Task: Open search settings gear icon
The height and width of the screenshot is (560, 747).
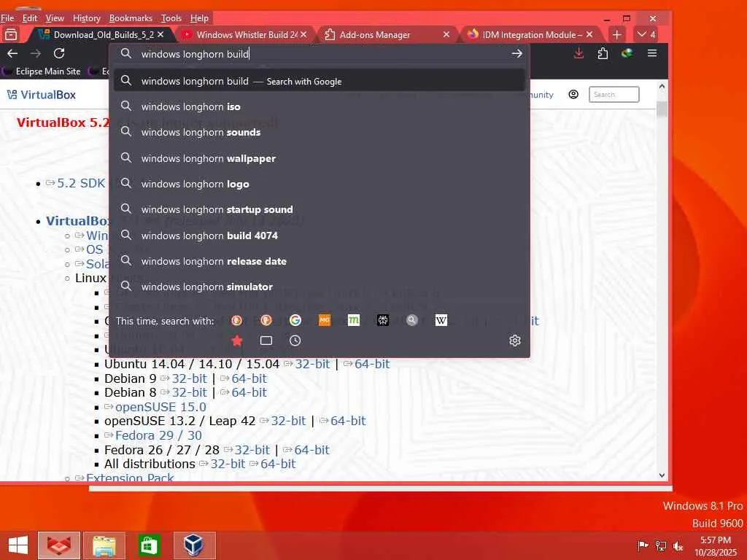Action: point(515,341)
